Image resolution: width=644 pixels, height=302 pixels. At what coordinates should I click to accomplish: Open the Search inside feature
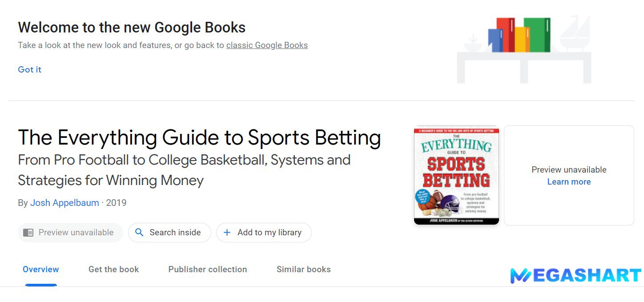pos(169,232)
